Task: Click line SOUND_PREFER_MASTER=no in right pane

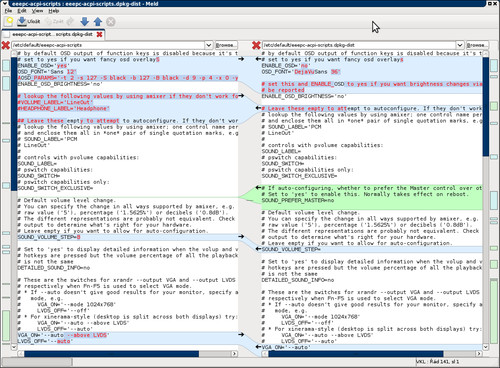Action: click(298, 200)
